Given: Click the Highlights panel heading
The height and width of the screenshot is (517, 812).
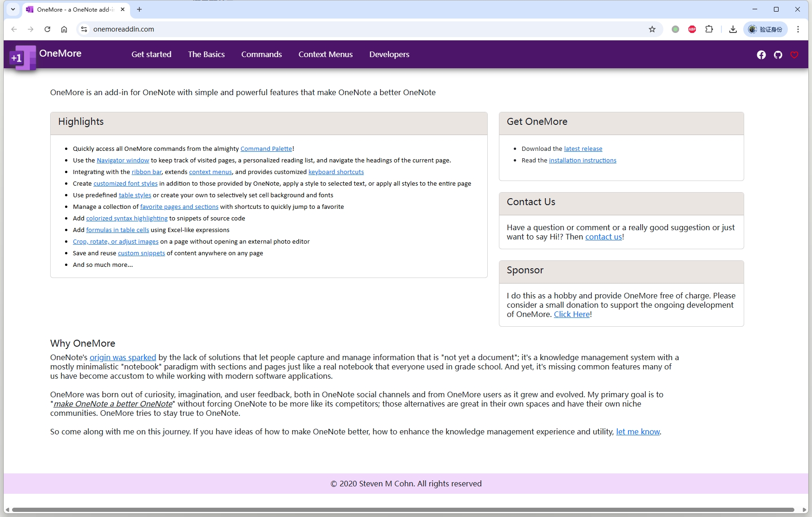Looking at the screenshot, I should click(81, 122).
